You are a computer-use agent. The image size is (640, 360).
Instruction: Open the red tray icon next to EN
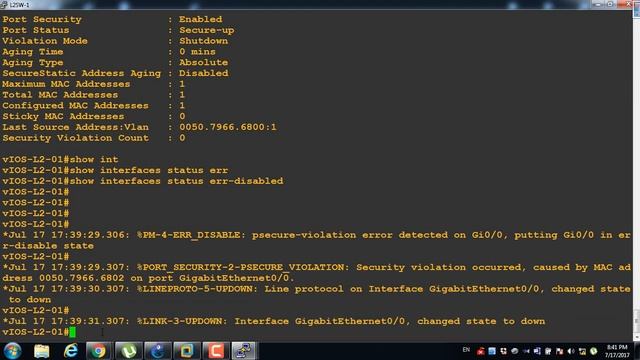pos(481,351)
